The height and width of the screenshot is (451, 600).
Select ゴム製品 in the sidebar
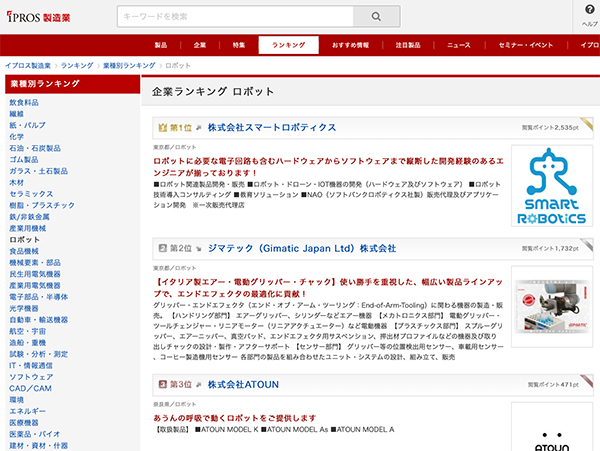point(24,160)
